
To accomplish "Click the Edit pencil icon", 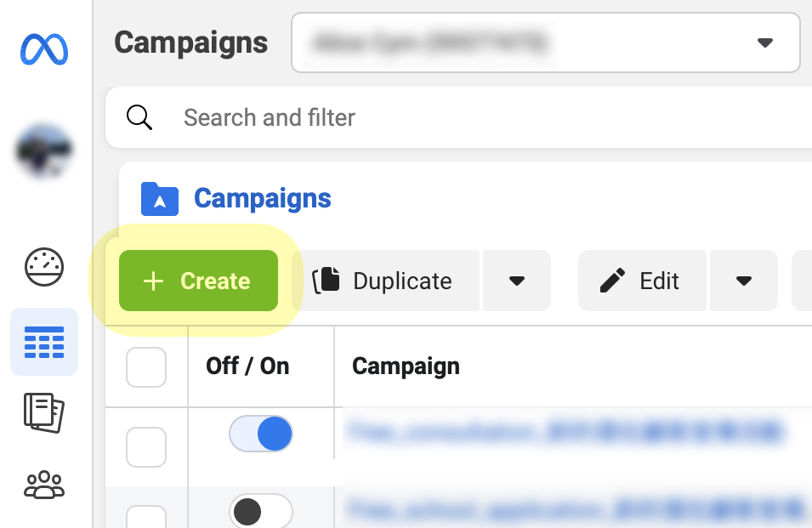I will click(x=612, y=281).
